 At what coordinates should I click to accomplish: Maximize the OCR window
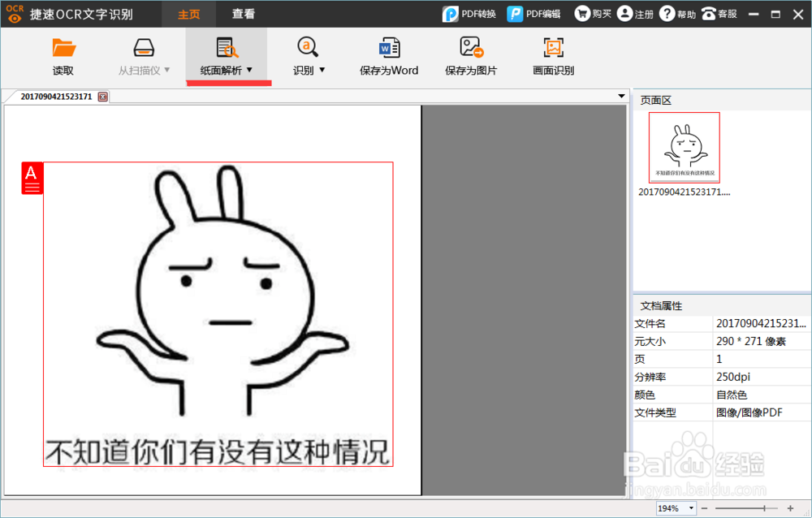point(775,14)
